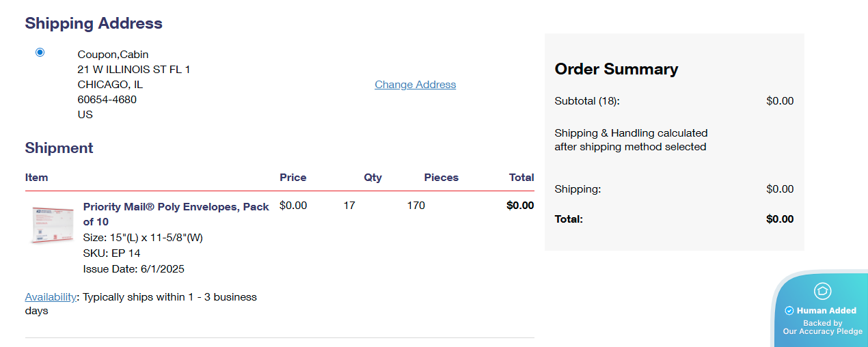This screenshot has width=868, height=347.
Task: Click the Pieces column header
Action: (x=441, y=178)
